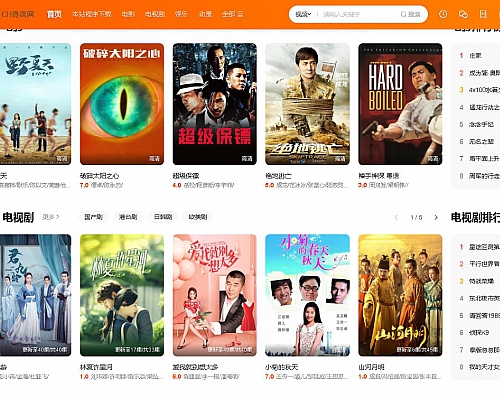
Task: Go to next TV series page arrow
Action: (x=436, y=217)
